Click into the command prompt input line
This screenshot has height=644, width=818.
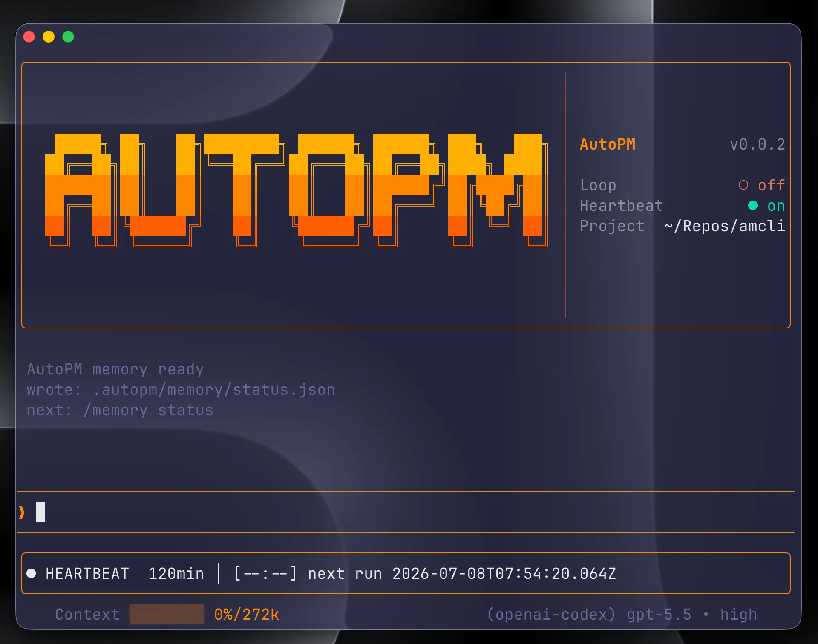pyautogui.click(x=406, y=512)
